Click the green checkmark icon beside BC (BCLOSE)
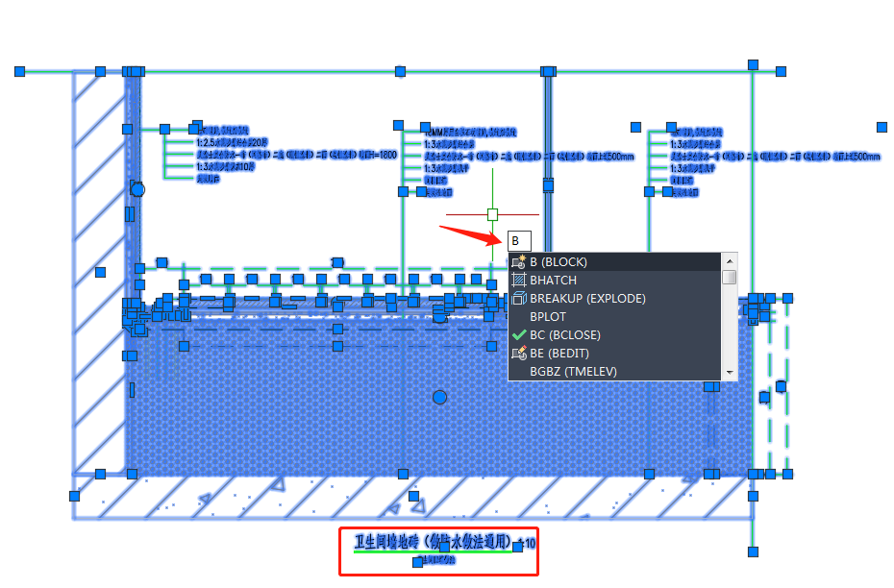 point(519,334)
